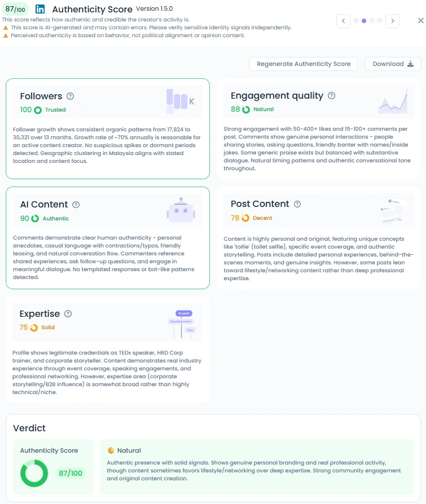
Task: Click the AI Content help icon
Action: [x=76, y=205]
